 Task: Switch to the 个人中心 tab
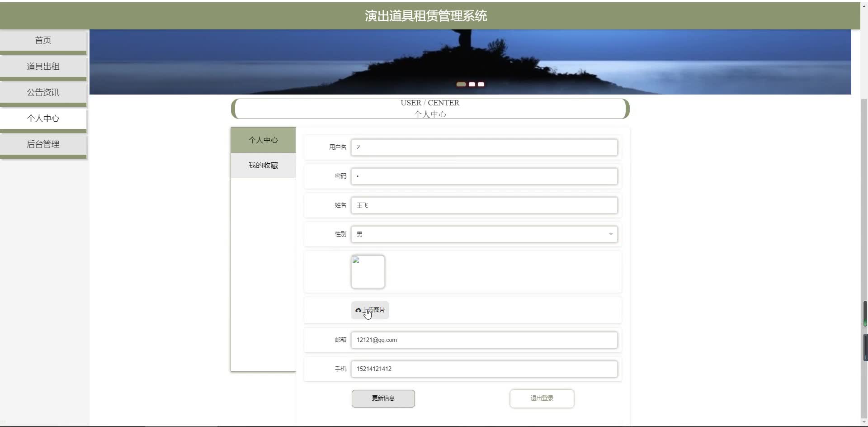point(263,140)
